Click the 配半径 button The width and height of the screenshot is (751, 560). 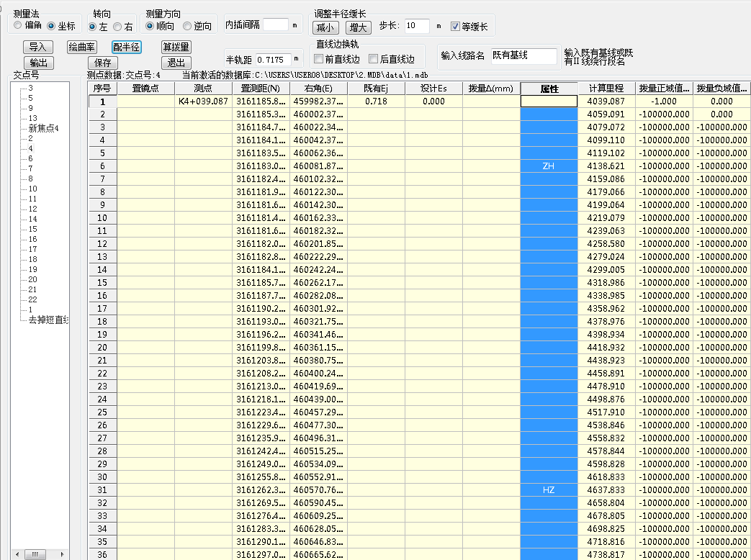126,47
